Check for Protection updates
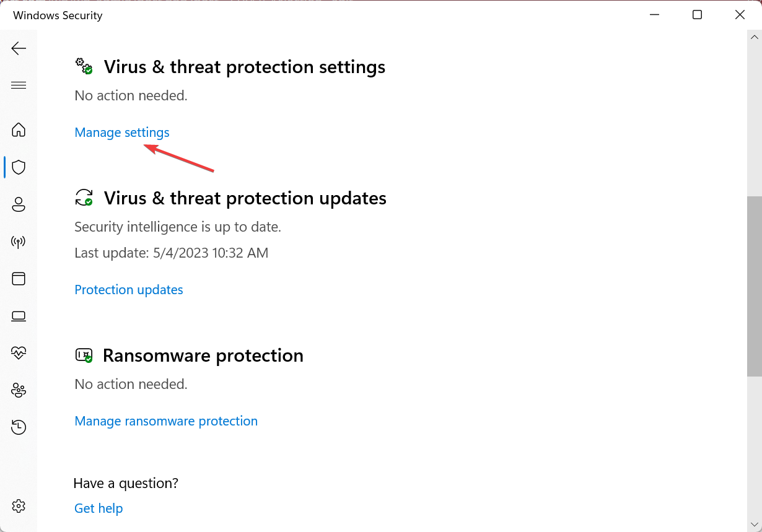Viewport: 762px width, 532px height. (x=128, y=289)
